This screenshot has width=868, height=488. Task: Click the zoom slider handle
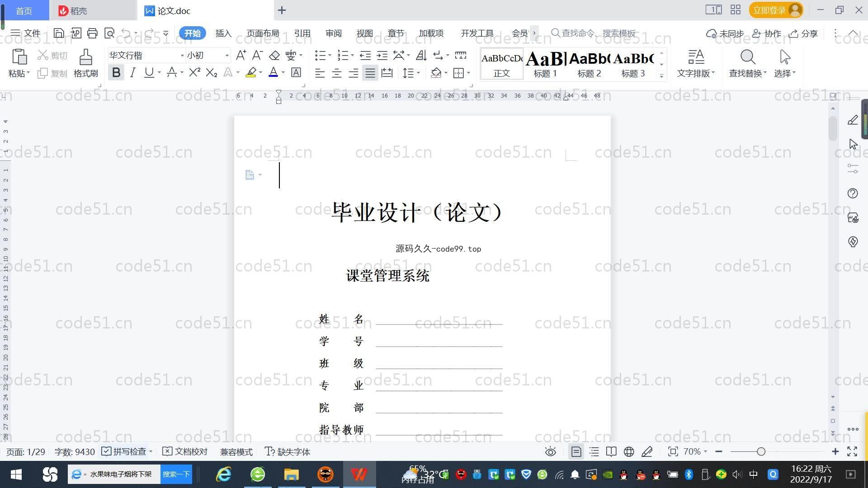761,451
